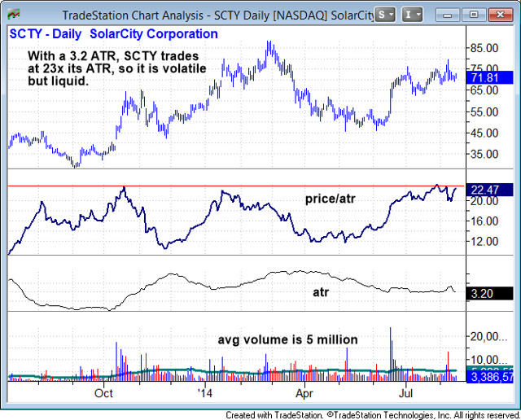Click the 55.00 price axis label
521x420 pixels.
484,112
